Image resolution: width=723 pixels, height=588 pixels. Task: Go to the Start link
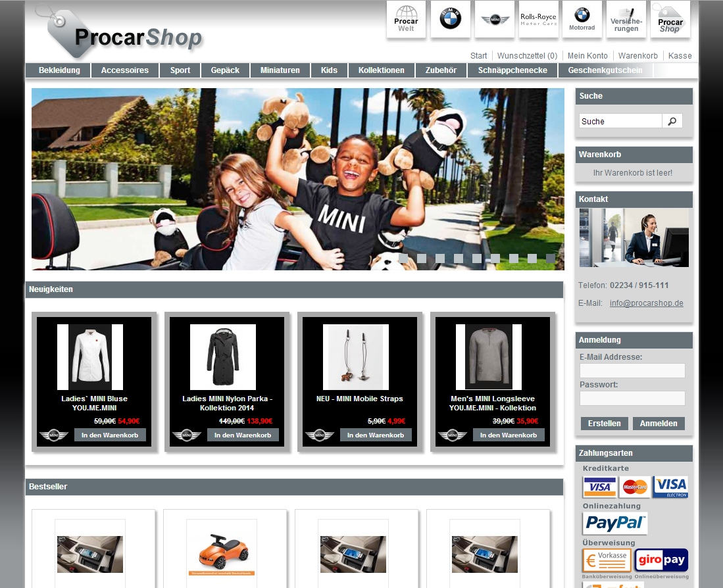(479, 56)
